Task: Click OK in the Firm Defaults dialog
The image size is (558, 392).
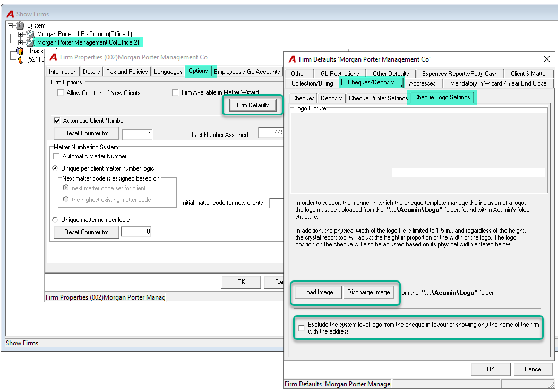Action: coord(491,369)
